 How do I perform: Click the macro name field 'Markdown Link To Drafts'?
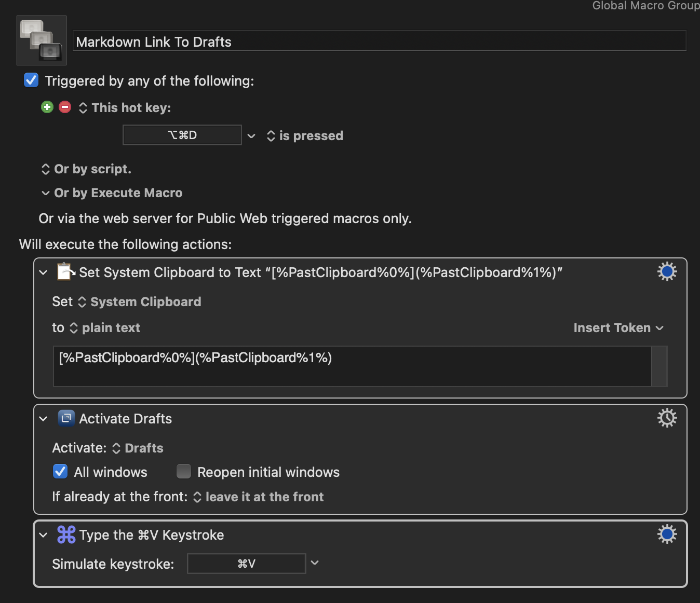(x=379, y=42)
